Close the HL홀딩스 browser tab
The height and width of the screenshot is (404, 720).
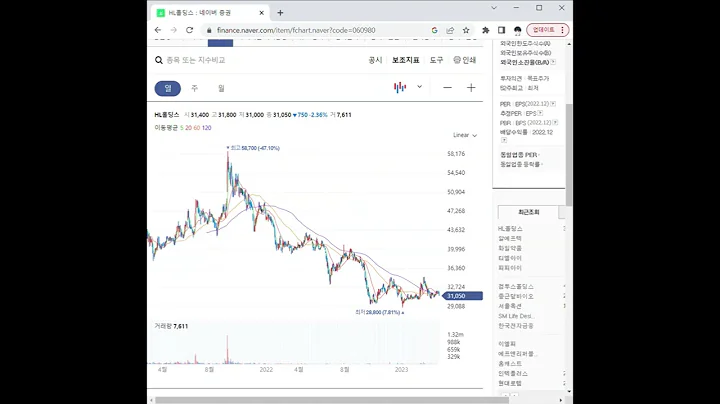point(262,13)
